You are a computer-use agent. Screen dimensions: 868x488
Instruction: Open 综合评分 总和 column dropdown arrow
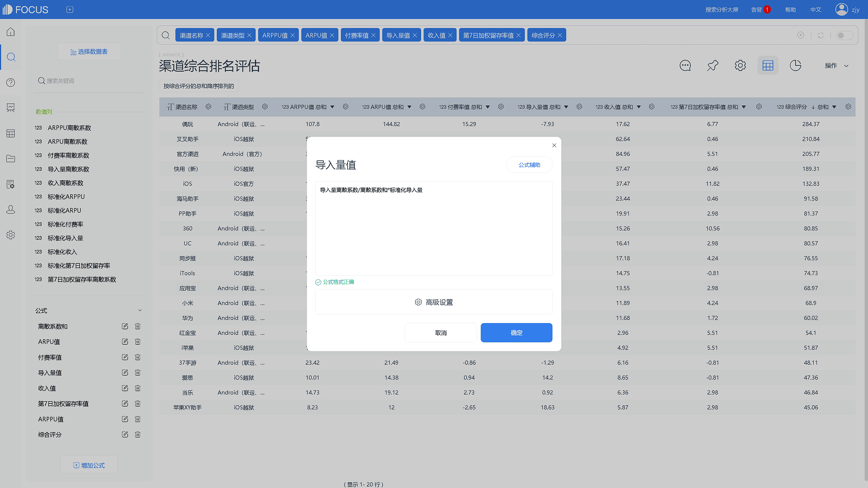tap(834, 107)
